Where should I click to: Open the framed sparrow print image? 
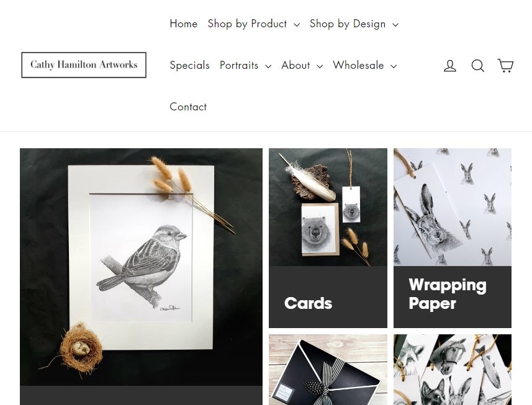[x=141, y=267]
